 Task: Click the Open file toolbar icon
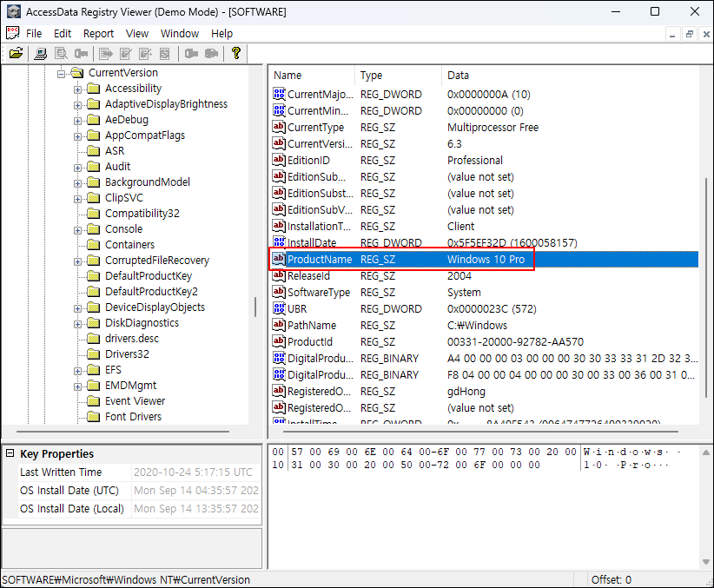pos(16,53)
